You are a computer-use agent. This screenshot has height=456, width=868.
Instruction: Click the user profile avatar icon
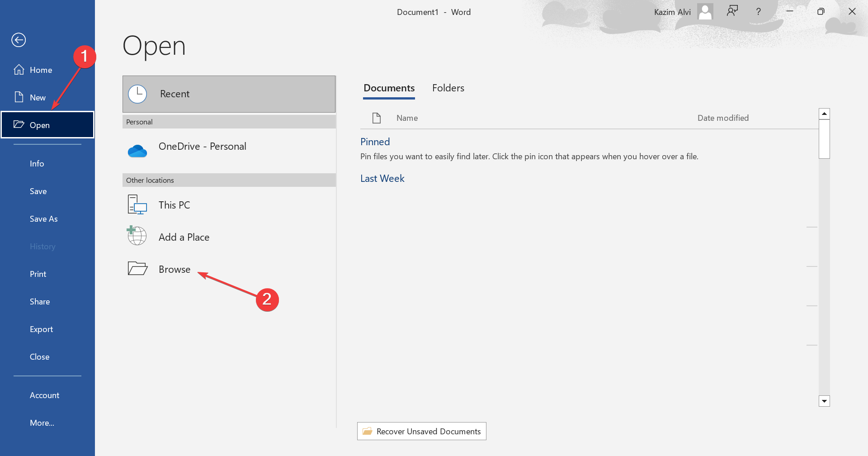(705, 12)
